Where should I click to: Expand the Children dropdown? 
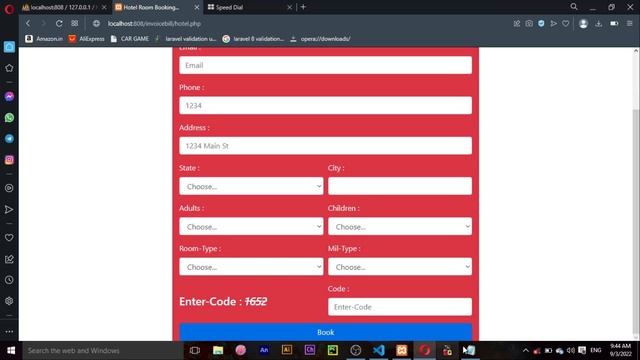click(x=400, y=227)
